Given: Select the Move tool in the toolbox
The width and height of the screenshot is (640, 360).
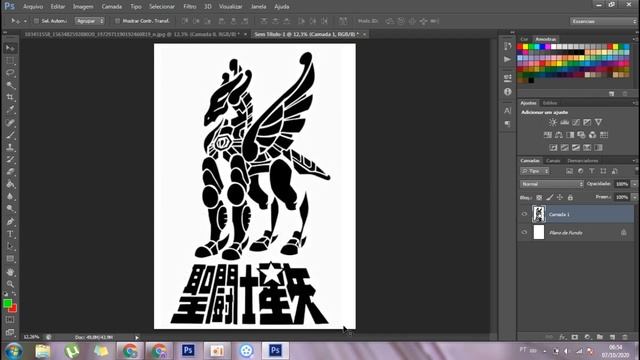Looking at the screenshot, I should coord(10,49).
